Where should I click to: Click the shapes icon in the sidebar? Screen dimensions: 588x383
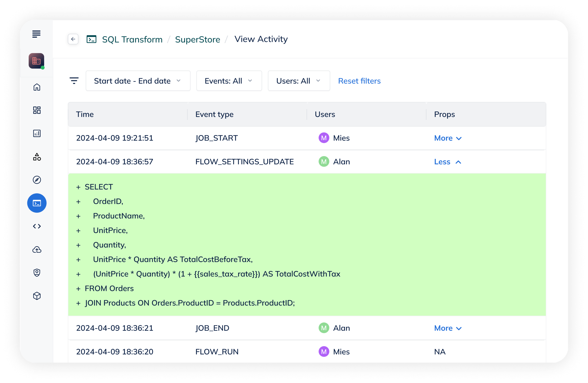[37, 157]
